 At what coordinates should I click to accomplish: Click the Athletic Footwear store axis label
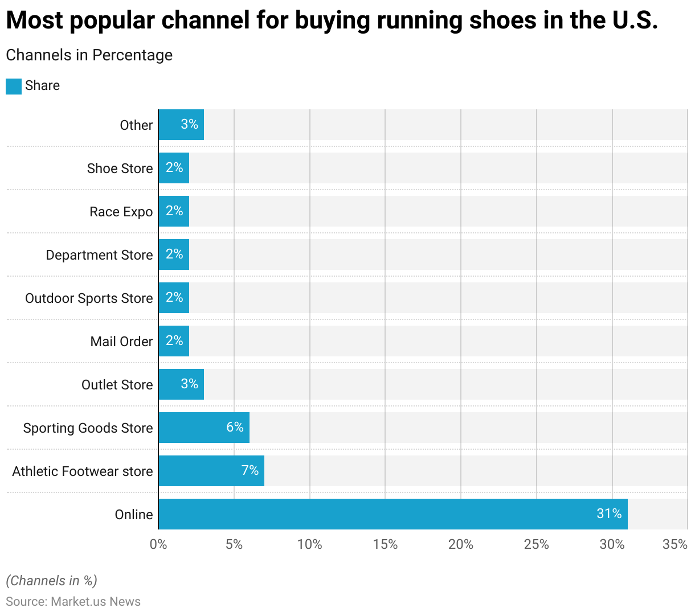[83, 471]
